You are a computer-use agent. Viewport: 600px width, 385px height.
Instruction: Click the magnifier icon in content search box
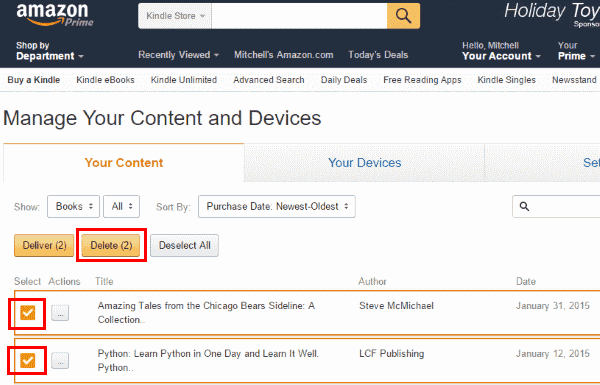pos(524,207)
